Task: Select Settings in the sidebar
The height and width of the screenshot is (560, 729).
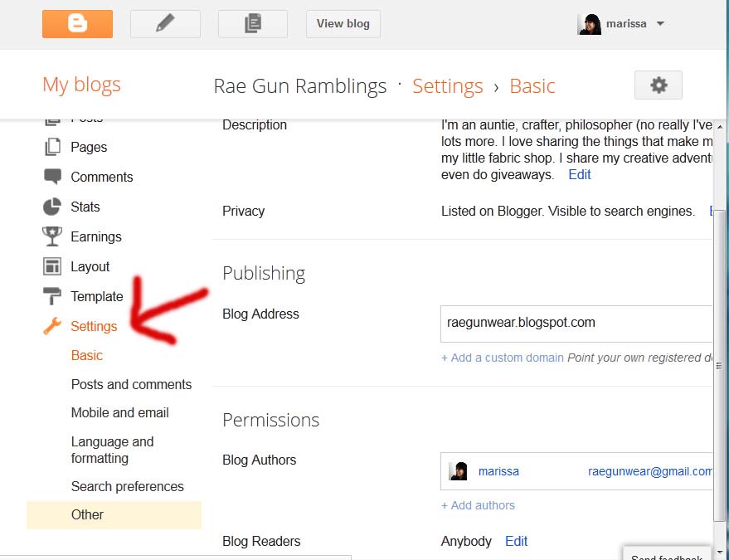Action: click(94, 326)
